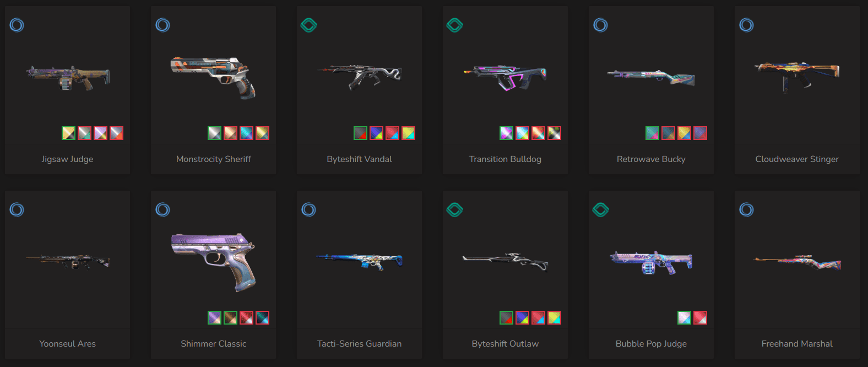Click the green tier icon on Byteshift Vandal
Viewport: 868px width, 367px height.
(309, 25)
